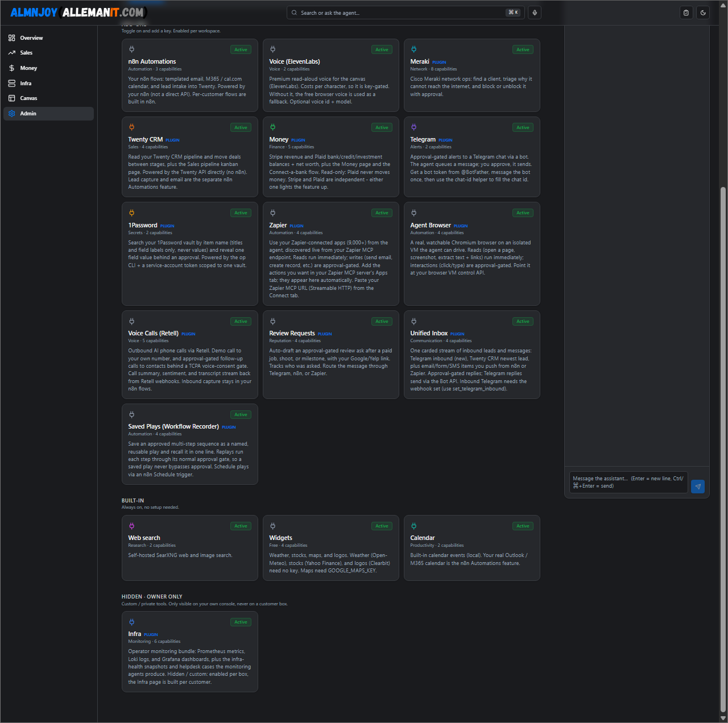
Task: Click the plug icon on Unified Inbox card
Action: [x=413, y=321]
